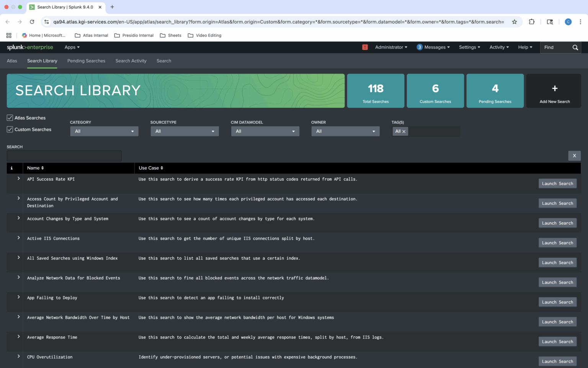Uncheck the Atlas Searches checkbox
The width and height of the screenshot is (588, 368).
(10, 118)
